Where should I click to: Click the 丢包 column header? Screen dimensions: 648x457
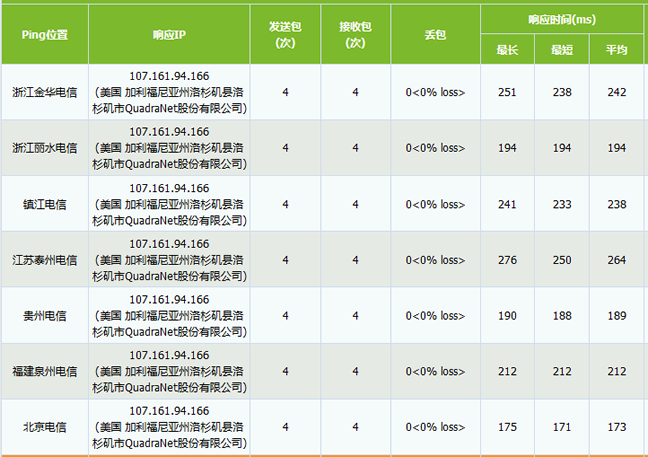435,34
